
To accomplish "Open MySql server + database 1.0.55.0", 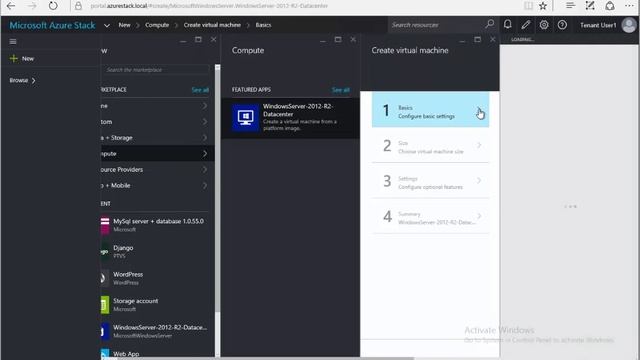I will [x=157, y=225].
